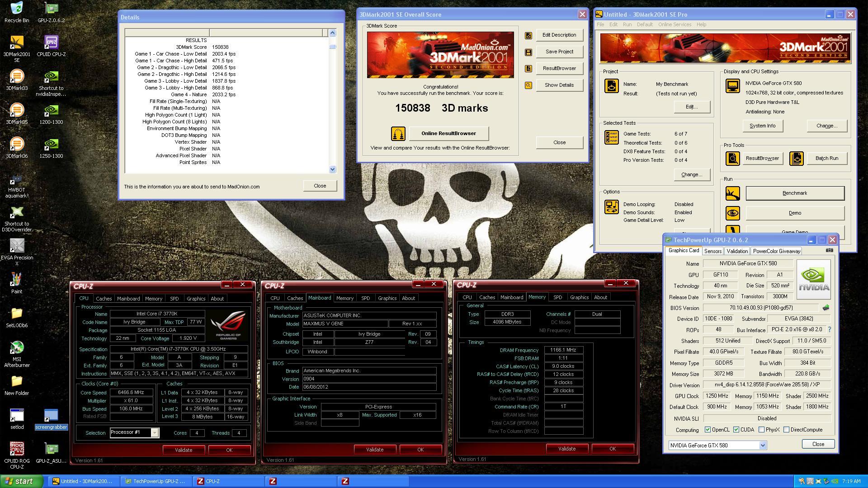
Task: Click System Info button
Action: [x=762, y=126]
